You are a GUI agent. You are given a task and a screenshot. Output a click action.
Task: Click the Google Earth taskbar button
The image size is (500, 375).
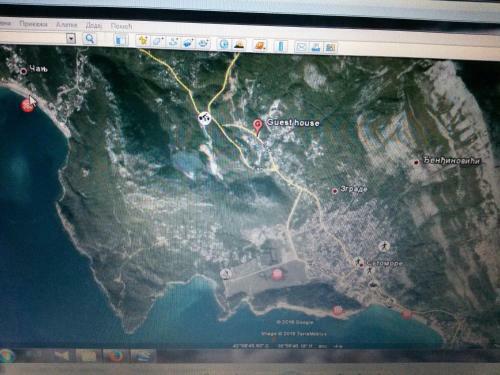pos(143,357)
